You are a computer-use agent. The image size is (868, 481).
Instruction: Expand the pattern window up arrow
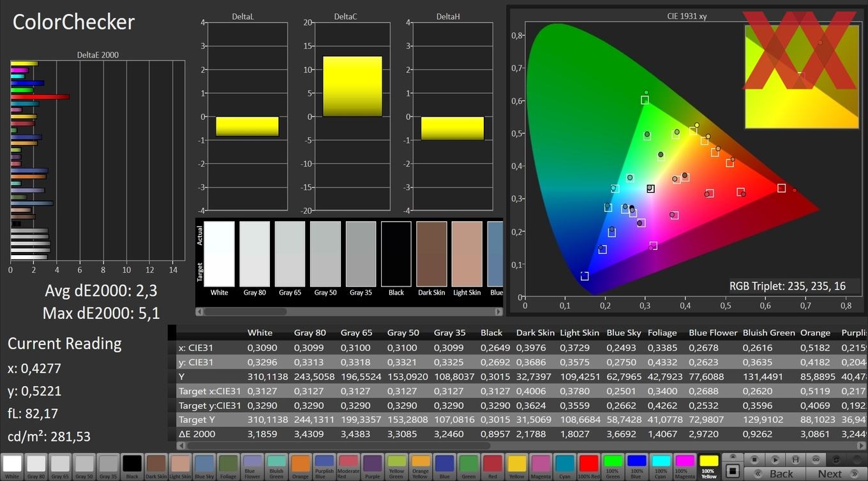pyautogui.click(x=733, y=457)
